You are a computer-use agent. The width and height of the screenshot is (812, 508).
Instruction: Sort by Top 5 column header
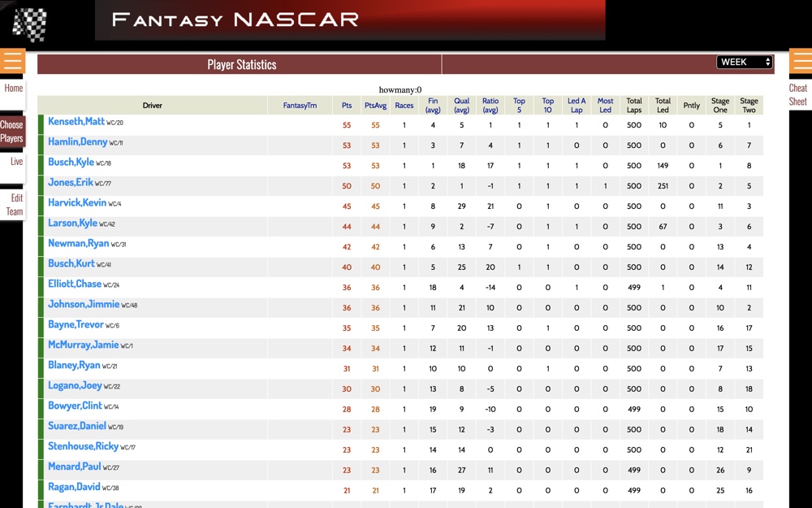coord(519,105)
